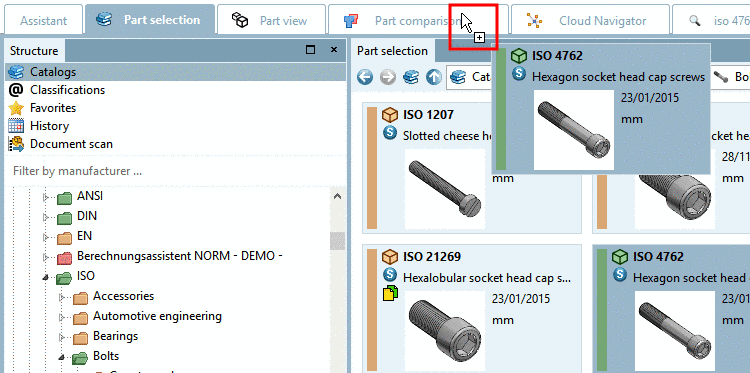
Task: Select the DIN tree label
Action: point(87,216)
